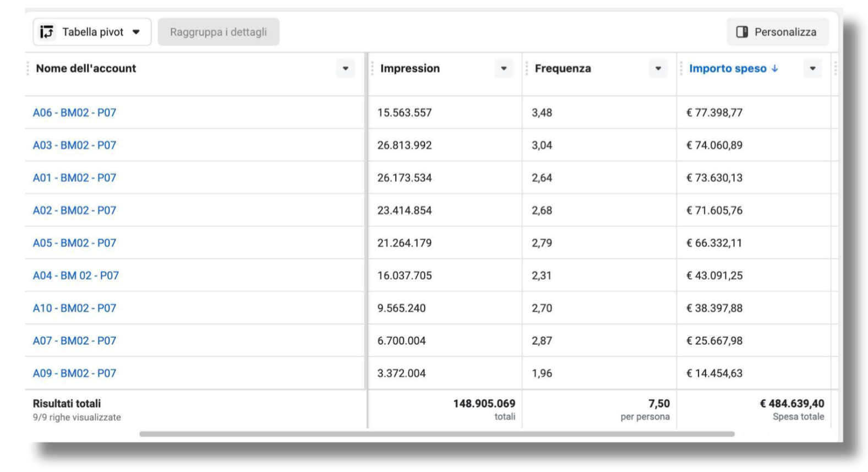
Task: Select frequency value 3,48
Action: point(542,112)
